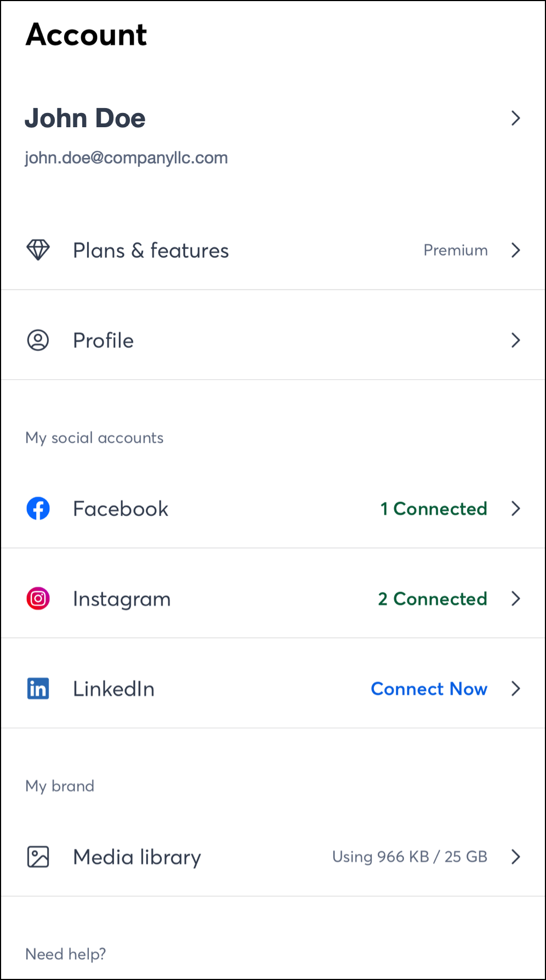Expand John Doe account details chevron
Viewport: 546px width, 980px height.
click(x=515, y=118)
